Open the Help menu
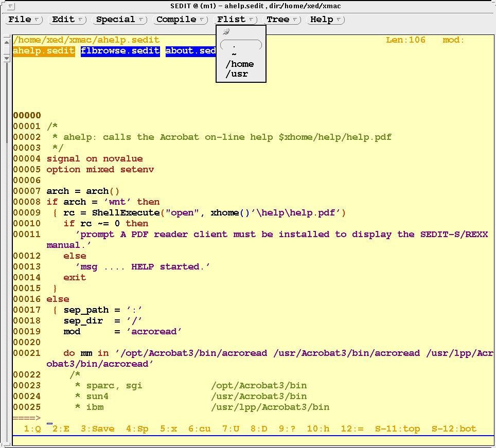 [326, 20]
